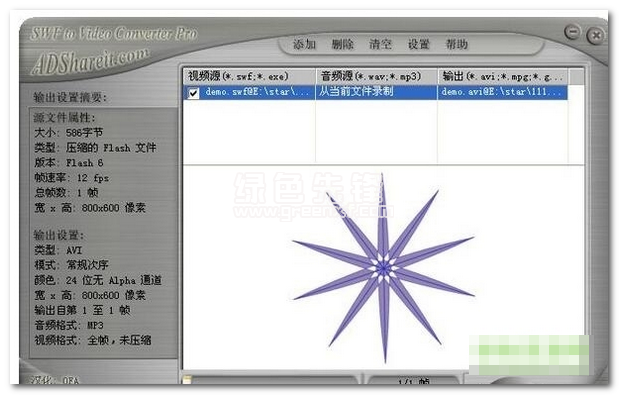Minimize the SWF to Video Converter window
This screenshot has height=395, width=619.
click(x=572, y=32)
